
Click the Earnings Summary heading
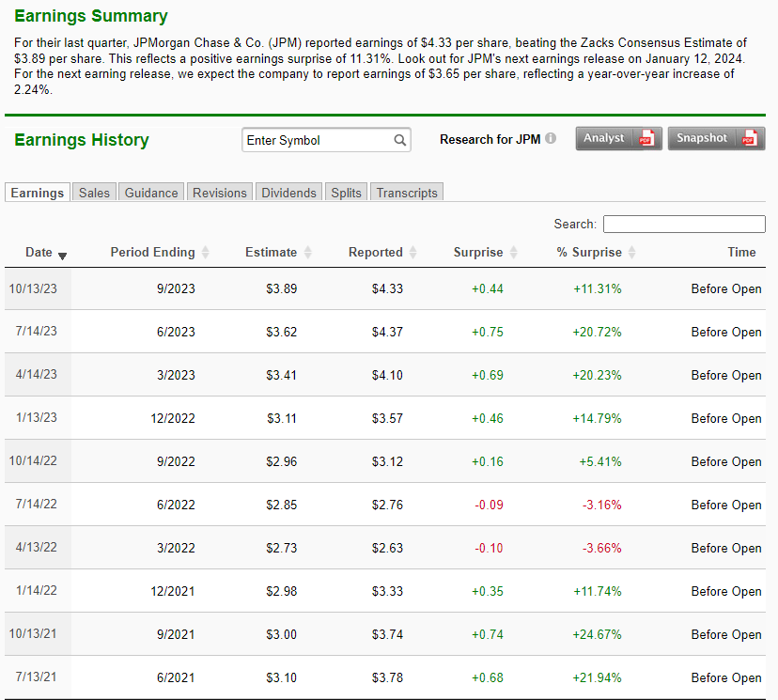tap(91, 16)
